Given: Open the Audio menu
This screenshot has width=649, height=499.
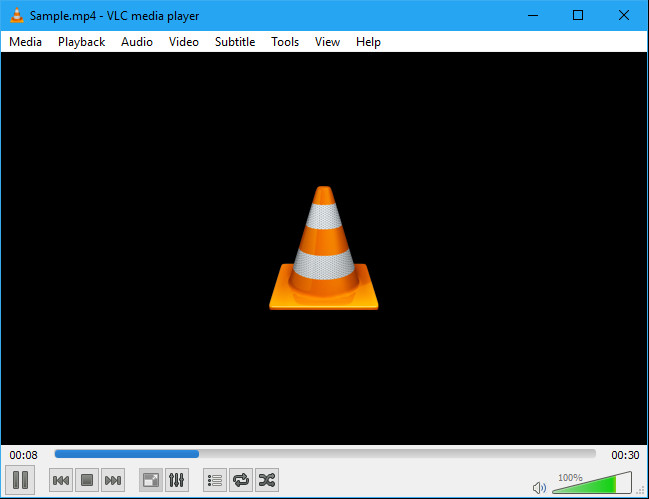Looking at the screenshot, I should [137, 42].
